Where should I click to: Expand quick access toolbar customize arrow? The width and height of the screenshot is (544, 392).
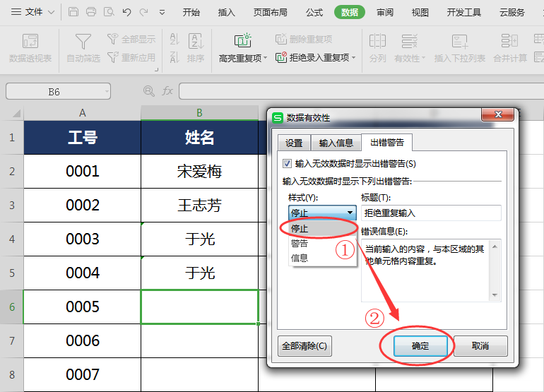coord(162,13)
